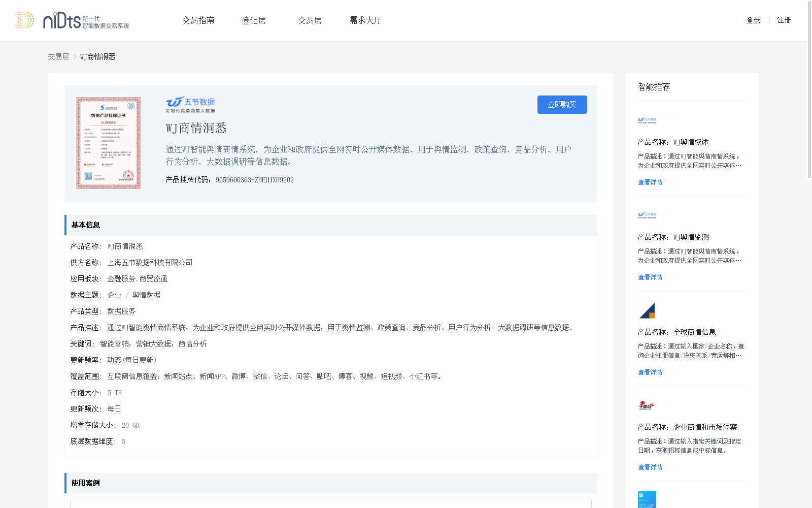Click the 增量存储大小 value 20 GB
Image resolution: width=812 pixels, height=508 pixels.
pos(130,425)
